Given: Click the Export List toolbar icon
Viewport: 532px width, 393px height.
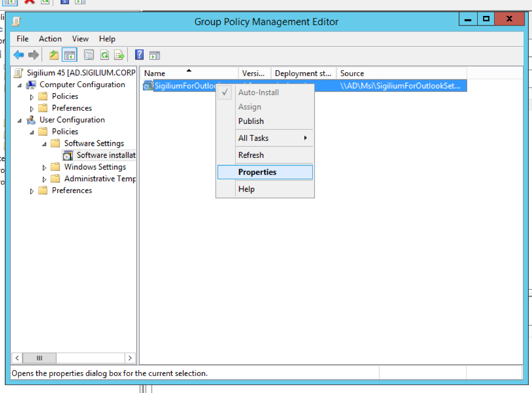Looking at the screenshot, I should [x=119, y=55].
